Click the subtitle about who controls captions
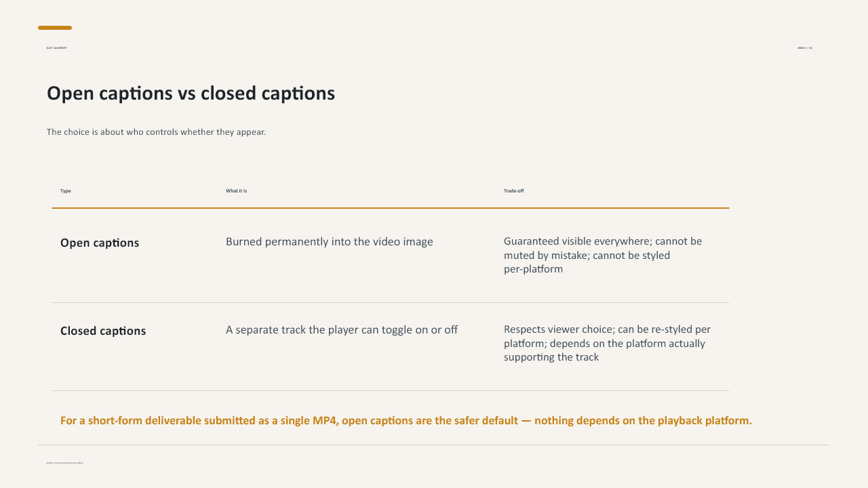The height and width of the screenshot is (488, 868). (156, 132)
